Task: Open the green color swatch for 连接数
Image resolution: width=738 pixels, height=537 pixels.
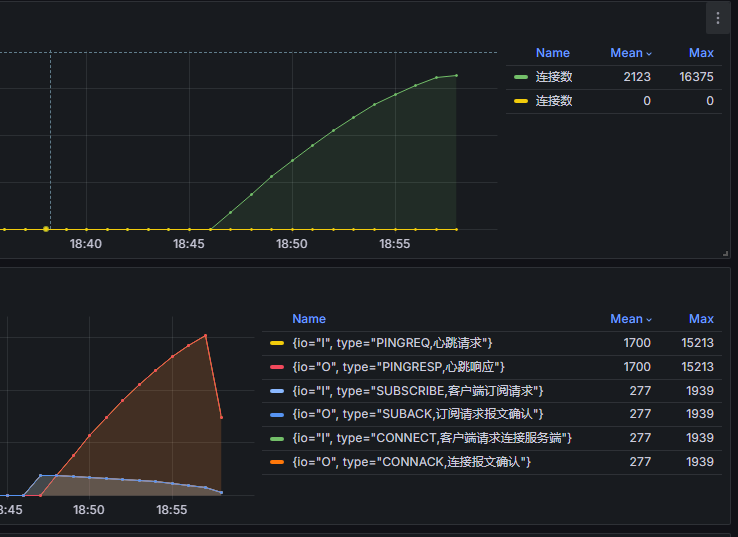Action: click(521, 77)
